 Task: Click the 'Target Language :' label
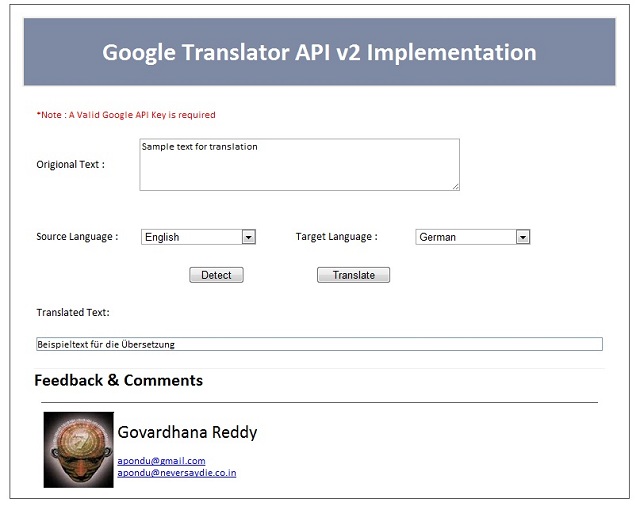[x=337, y=237]
